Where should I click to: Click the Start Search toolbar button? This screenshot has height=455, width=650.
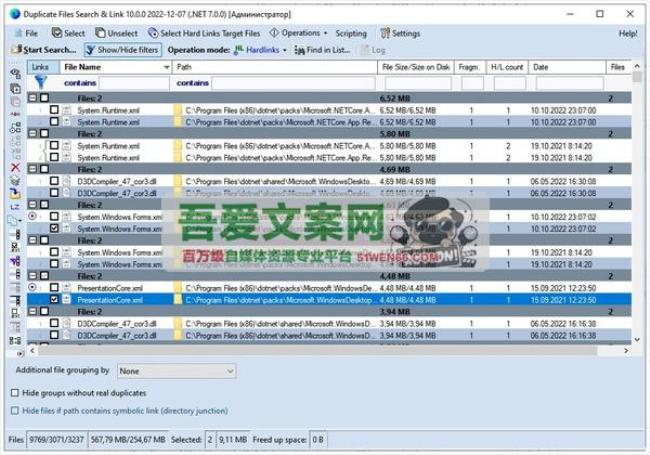[44, 50]
